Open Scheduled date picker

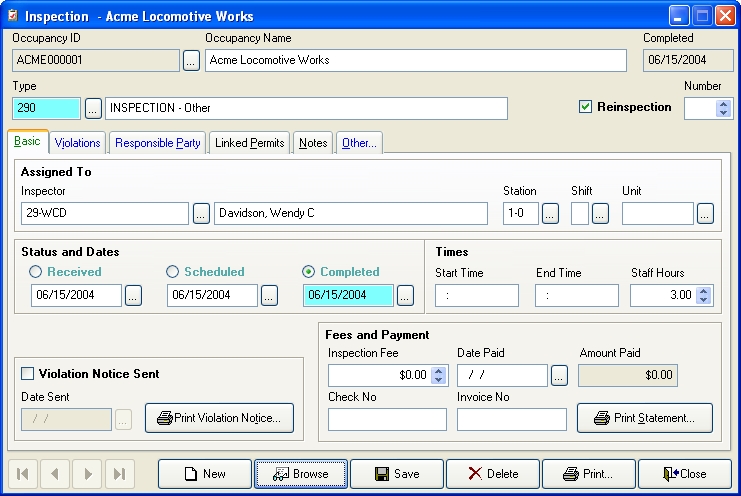[269, 296]
